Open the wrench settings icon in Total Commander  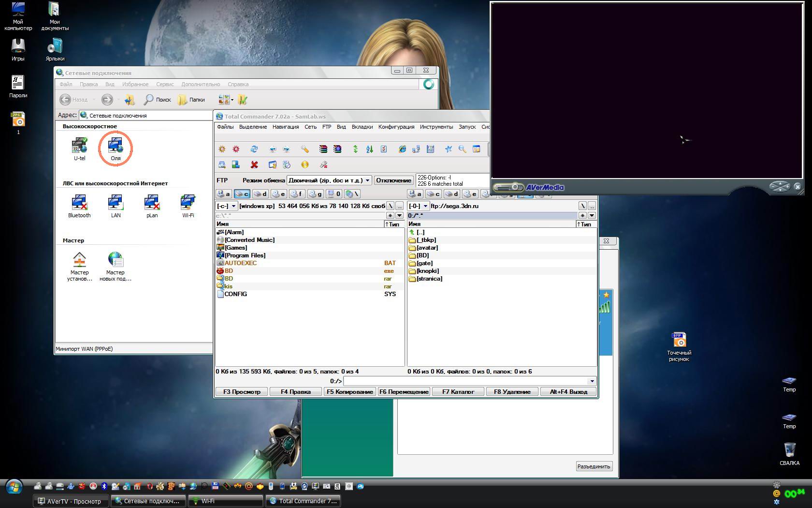click(304, 149)
